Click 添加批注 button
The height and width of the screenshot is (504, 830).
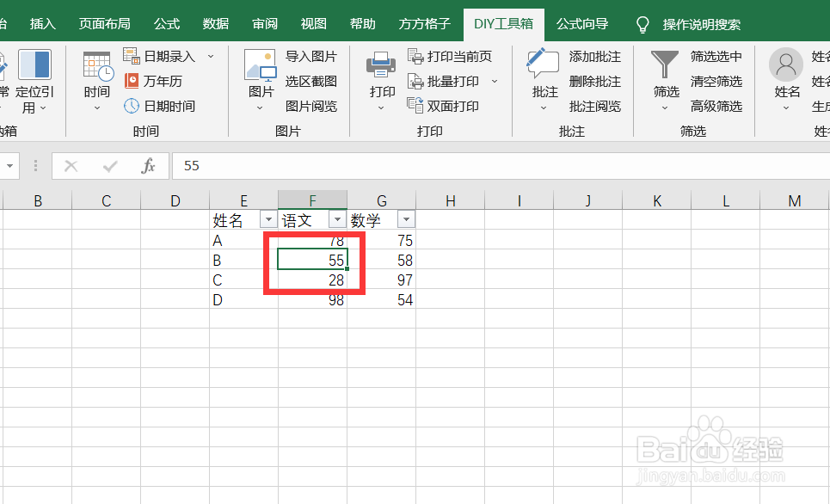595,56
